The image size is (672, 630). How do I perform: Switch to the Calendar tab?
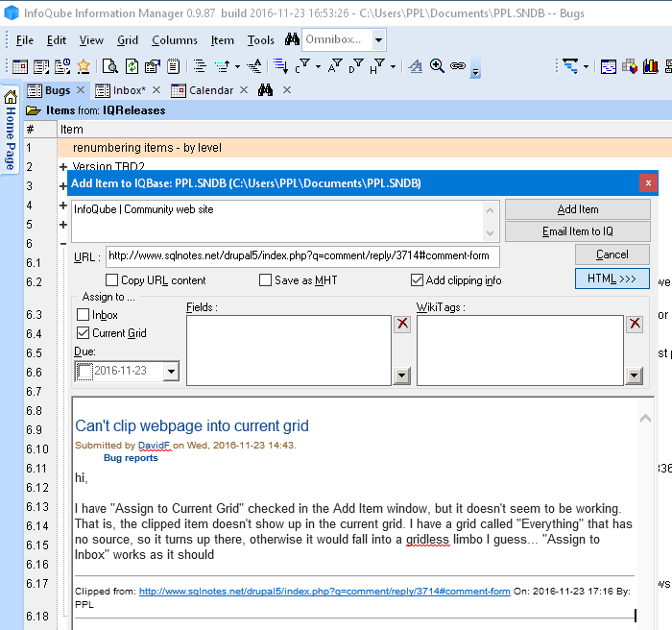[211, 90]
